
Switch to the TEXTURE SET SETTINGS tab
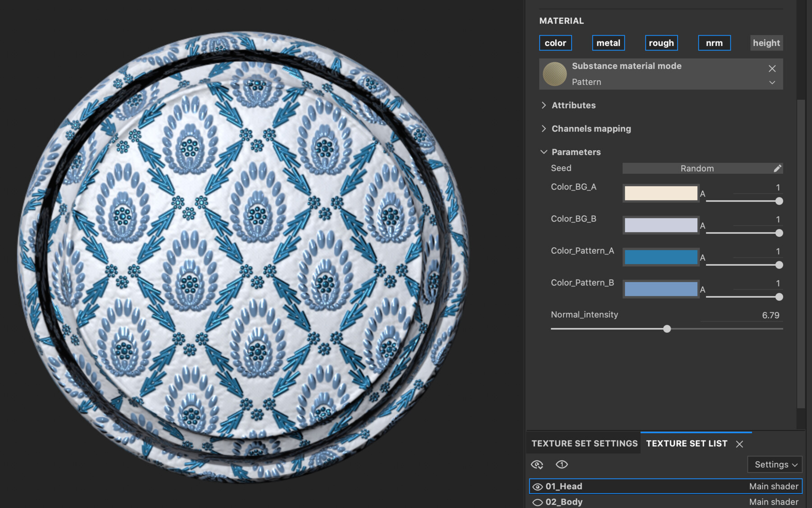[584, 443]
